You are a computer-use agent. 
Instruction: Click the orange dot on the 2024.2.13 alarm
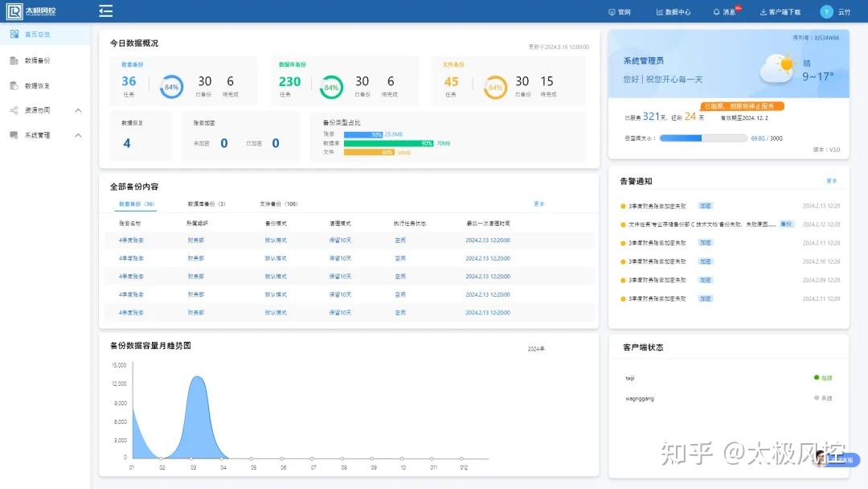pyautogui.click(x=623, y=206)
